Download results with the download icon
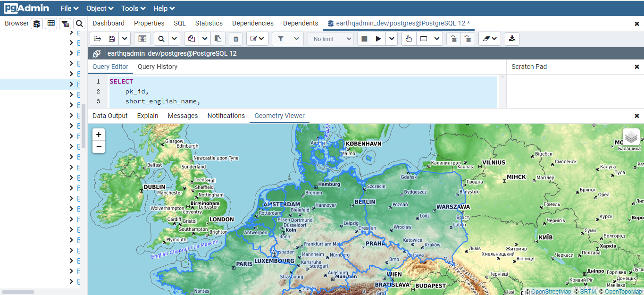 coord(512,39)
